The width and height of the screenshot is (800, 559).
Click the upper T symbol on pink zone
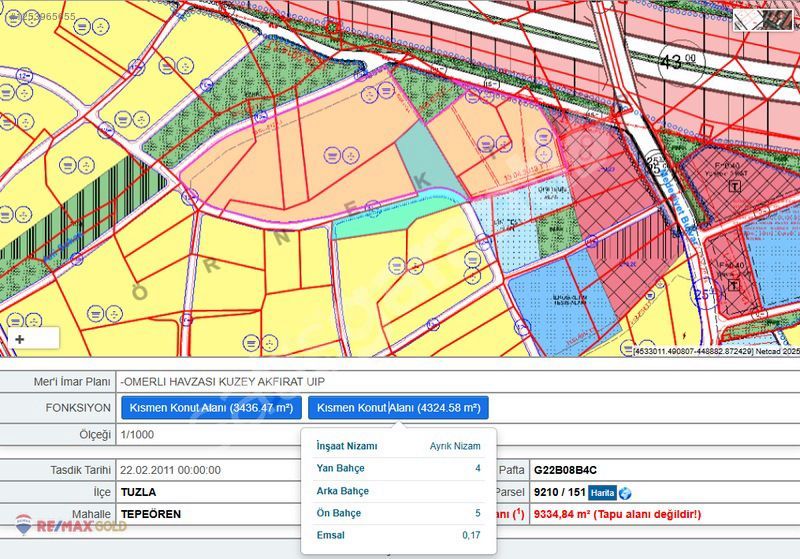pos(736,187)
